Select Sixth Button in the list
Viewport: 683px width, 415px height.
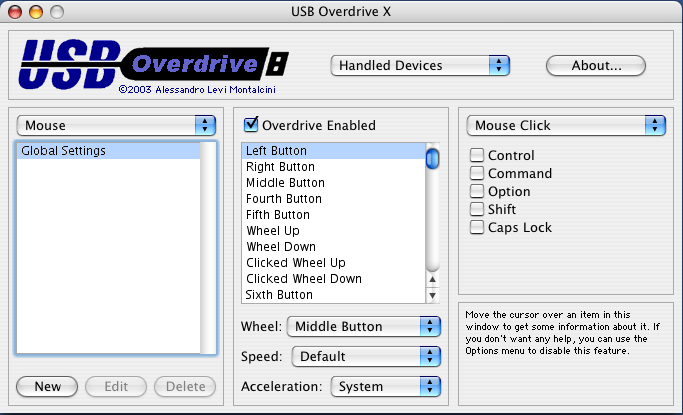tap(333, 295)
